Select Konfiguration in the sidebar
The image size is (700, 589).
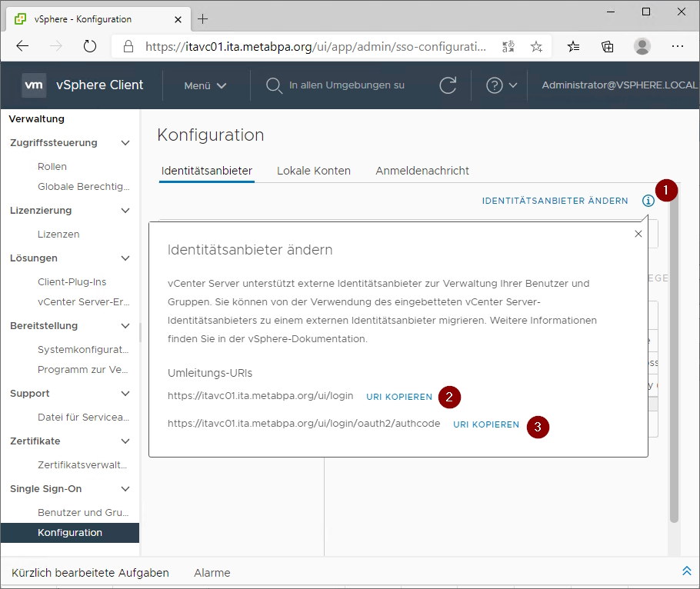tap(70, 533)
